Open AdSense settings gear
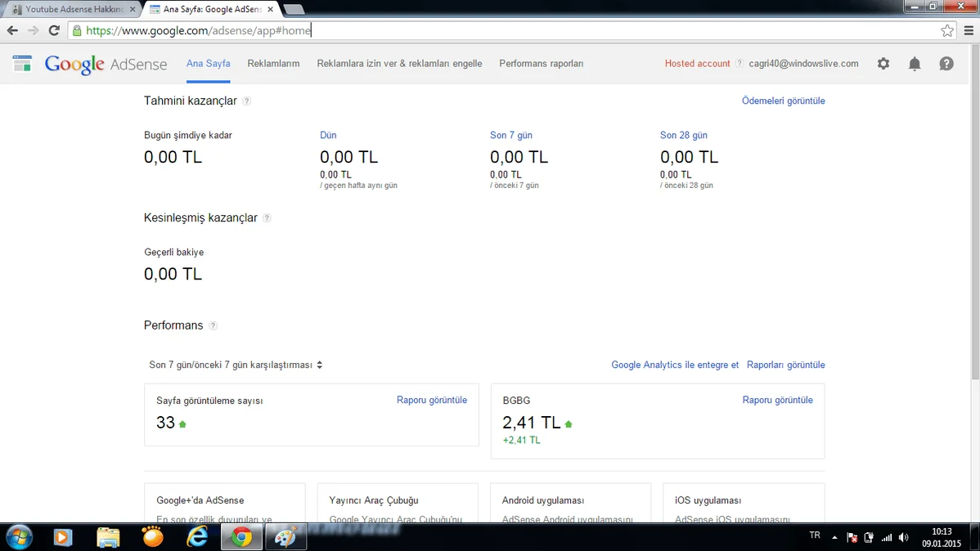980x551 pixels. coord(883,63)
